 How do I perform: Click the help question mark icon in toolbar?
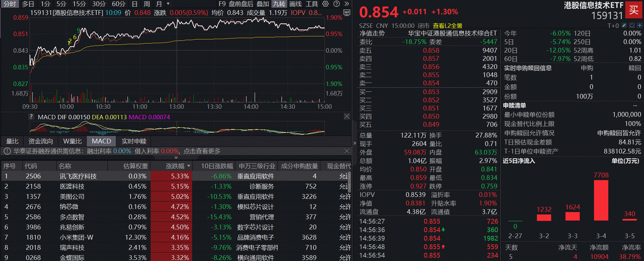coord(336,4)
